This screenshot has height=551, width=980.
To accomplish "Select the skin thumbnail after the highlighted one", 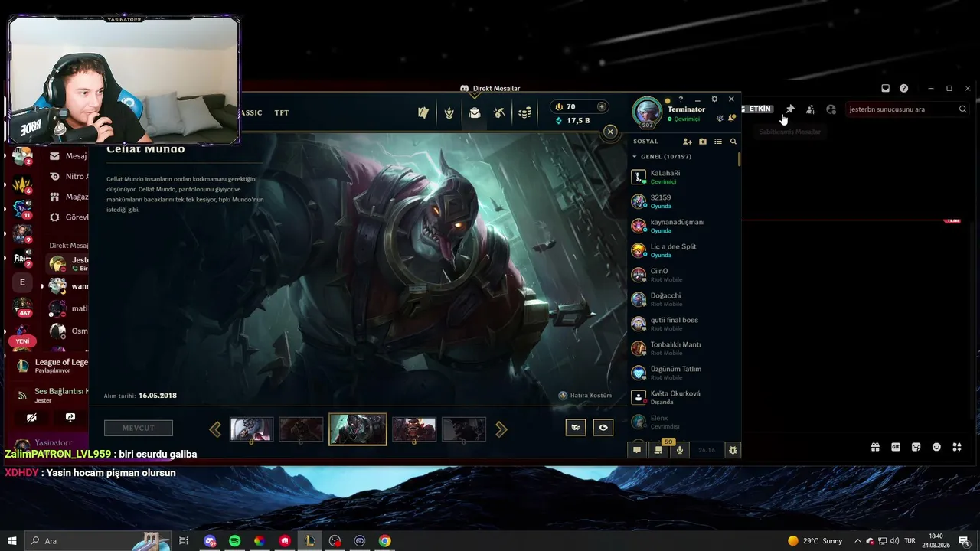I will pos(414,429).
